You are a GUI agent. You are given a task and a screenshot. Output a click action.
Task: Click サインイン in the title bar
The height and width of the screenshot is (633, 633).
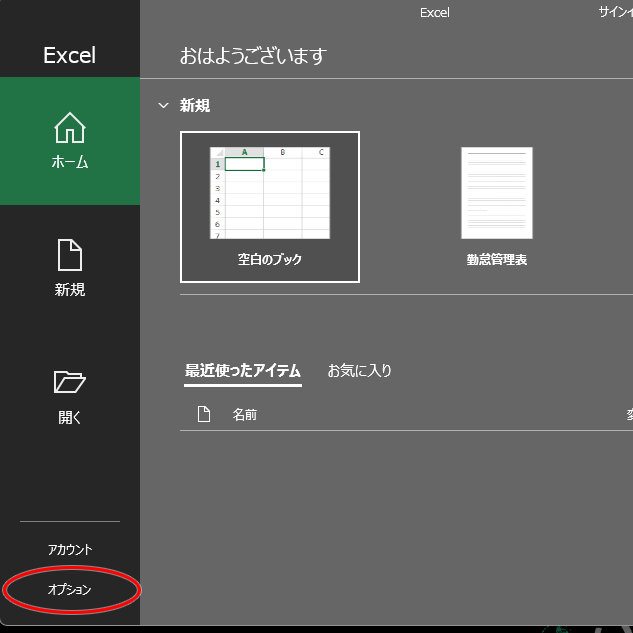[614, 13]
